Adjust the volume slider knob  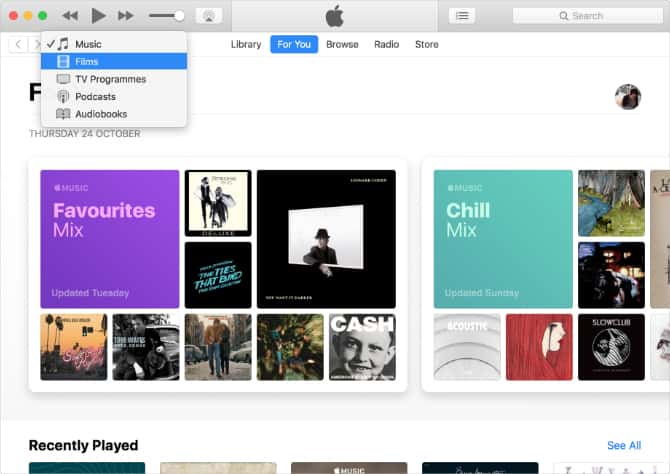(x=179, y=16)
